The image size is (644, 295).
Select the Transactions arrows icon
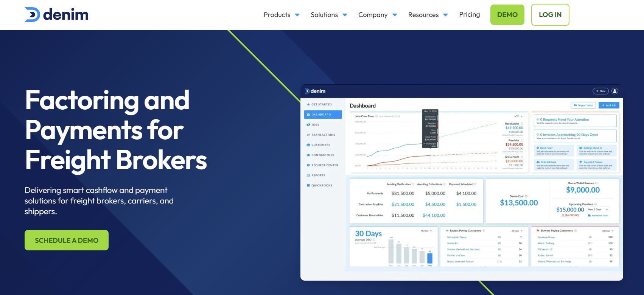(308, 135)
